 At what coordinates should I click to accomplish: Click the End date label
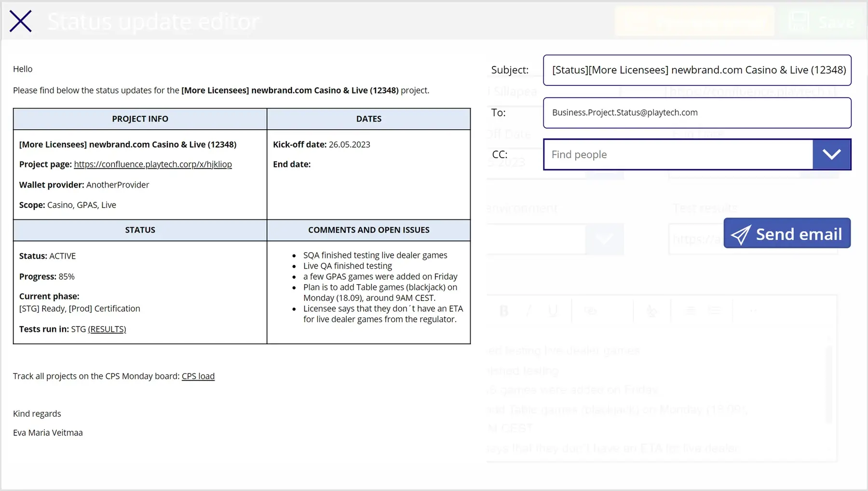pos(292,164)
